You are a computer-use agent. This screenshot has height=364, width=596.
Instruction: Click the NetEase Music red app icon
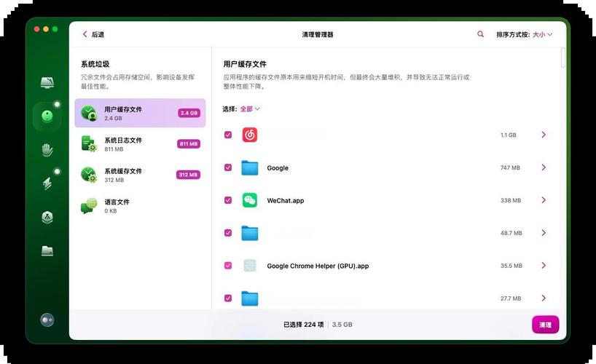point(250,135)
